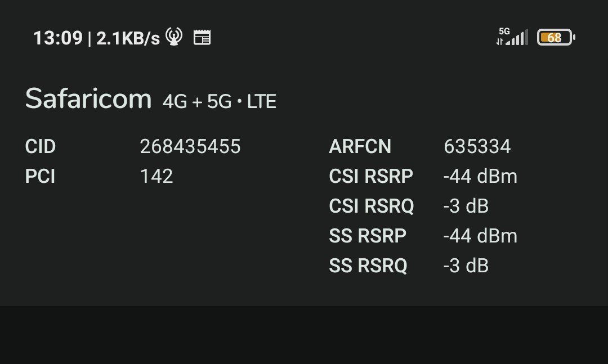The height and width of the screenshot is (364, 608).
Task: Tap the CSI RSRP value -44 dBm
Action: pos(480,177)
